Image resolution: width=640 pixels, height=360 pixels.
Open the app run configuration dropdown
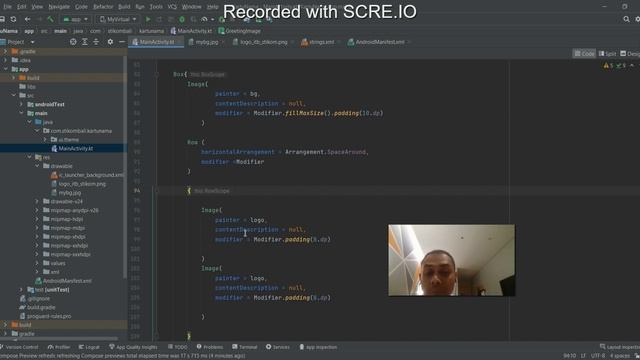(x=76, y=19)
